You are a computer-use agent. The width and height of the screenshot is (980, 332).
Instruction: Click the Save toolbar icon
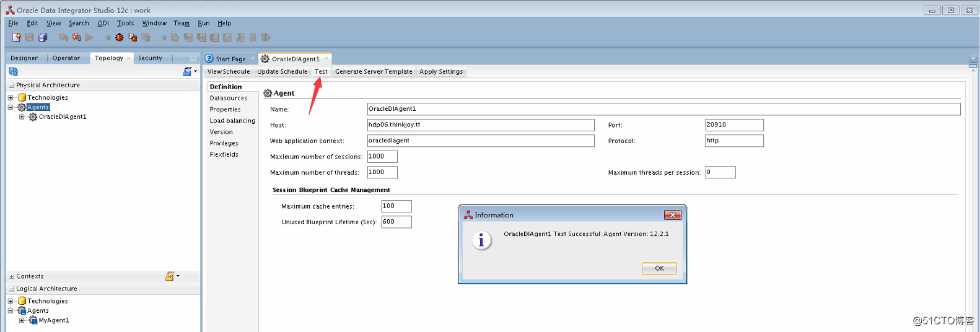point(29,37)
